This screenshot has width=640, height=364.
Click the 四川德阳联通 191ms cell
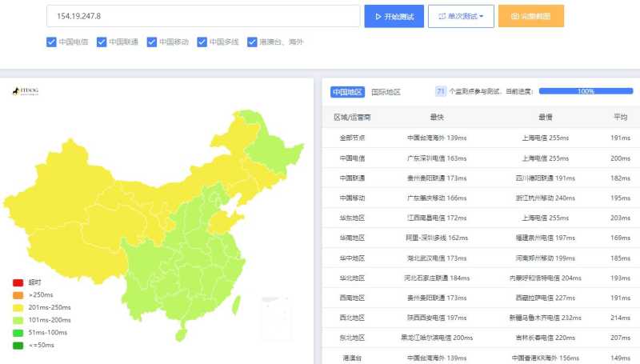(546, 178)
